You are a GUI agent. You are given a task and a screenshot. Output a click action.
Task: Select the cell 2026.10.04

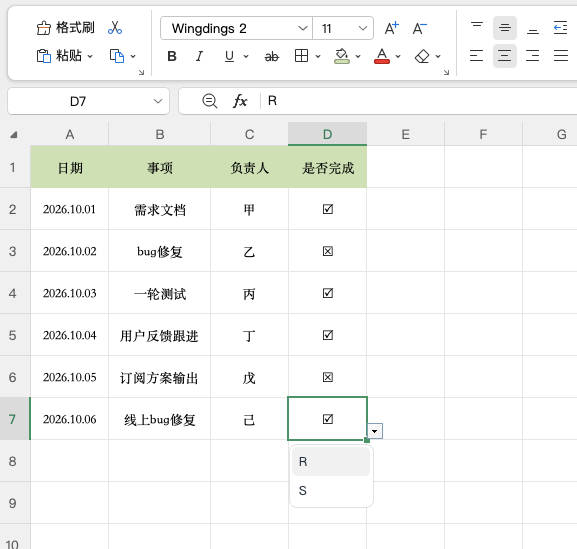[70, 335]
